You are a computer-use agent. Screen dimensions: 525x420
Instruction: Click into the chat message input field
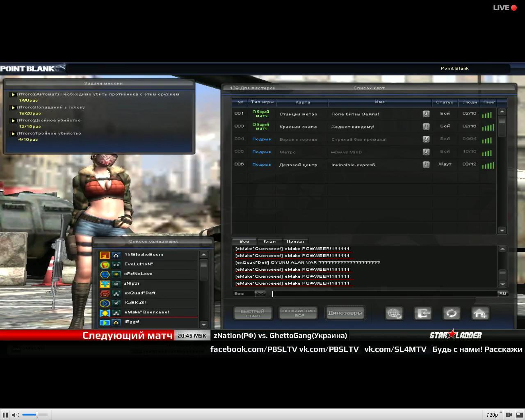(x=383, y=293)
